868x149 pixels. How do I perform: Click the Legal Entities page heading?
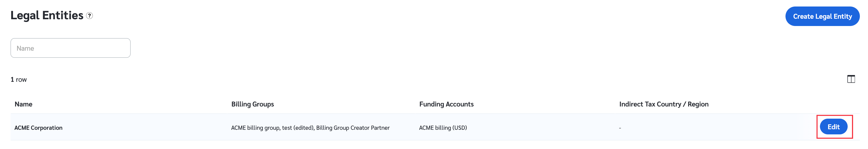[47, 15]
